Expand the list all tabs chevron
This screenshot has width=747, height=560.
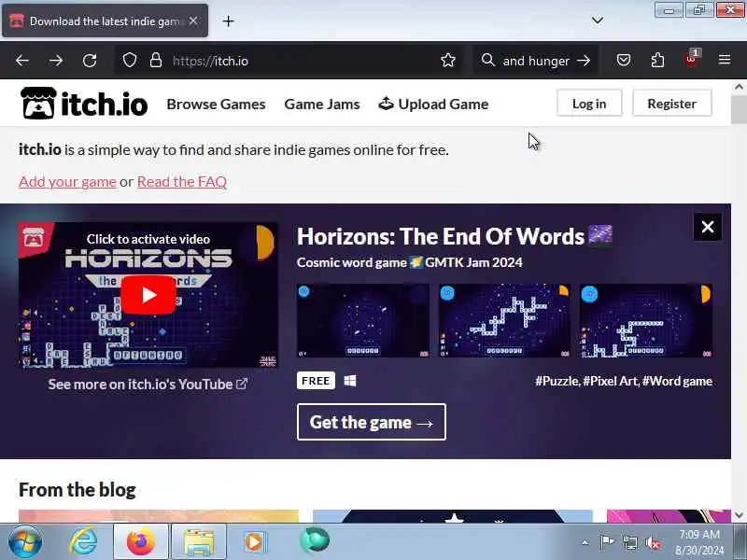(597, 21)
